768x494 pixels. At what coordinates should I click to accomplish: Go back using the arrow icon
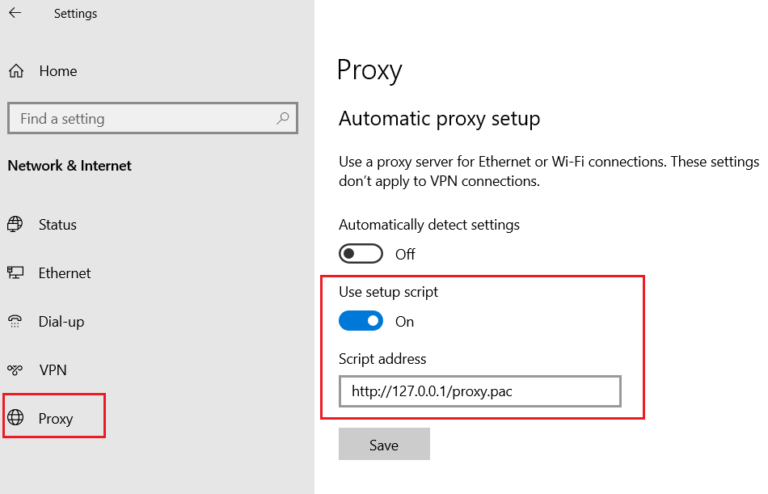(x=15, y=13)
